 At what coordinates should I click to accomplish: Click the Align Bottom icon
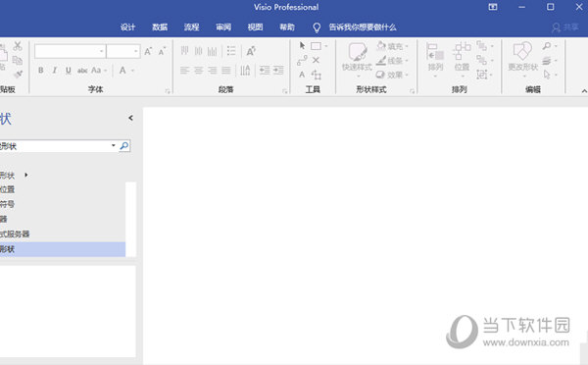tap(213, 51)
